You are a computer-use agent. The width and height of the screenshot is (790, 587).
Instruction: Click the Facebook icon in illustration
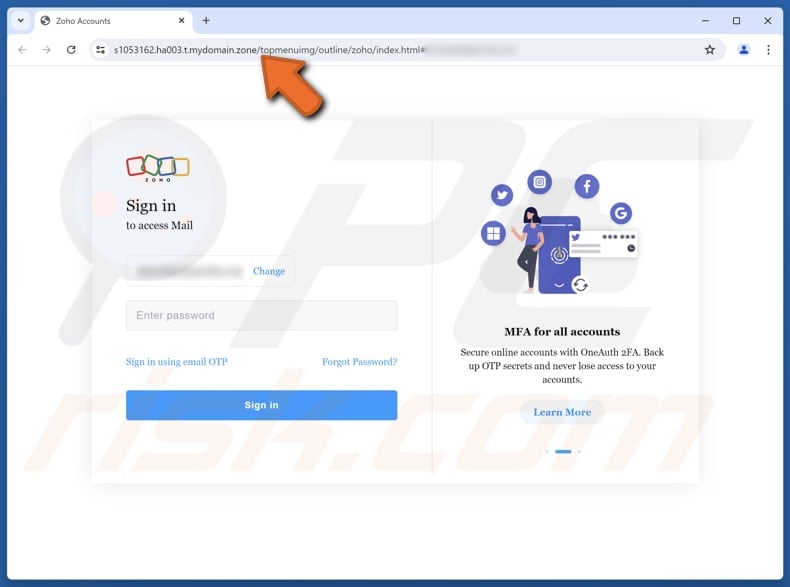click(x=587, y=186)
